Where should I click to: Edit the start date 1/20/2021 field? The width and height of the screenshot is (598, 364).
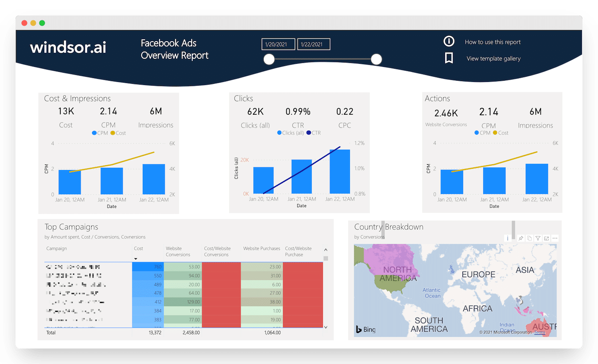(x=278, y=44)
